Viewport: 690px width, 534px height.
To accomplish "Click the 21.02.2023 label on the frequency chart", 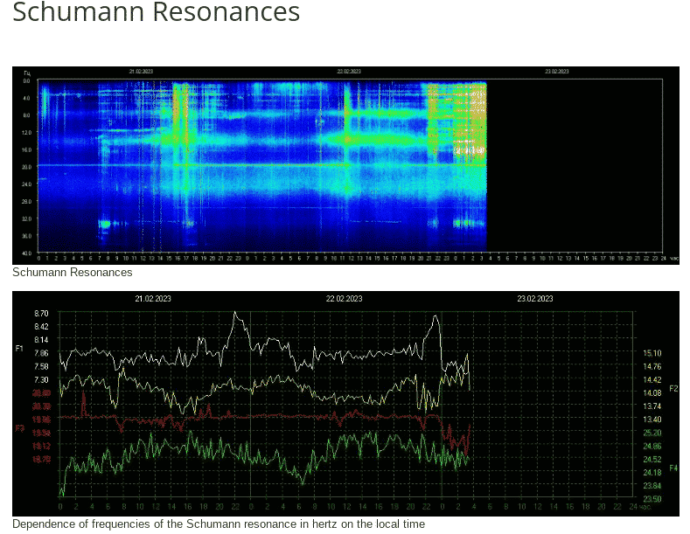I will 153,299.
